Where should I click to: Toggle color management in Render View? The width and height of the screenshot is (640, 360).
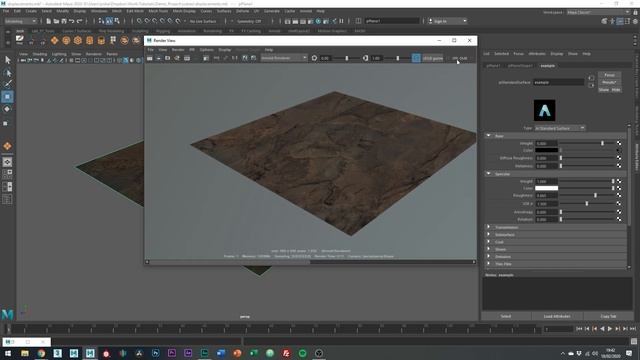(x=416, y=58)
